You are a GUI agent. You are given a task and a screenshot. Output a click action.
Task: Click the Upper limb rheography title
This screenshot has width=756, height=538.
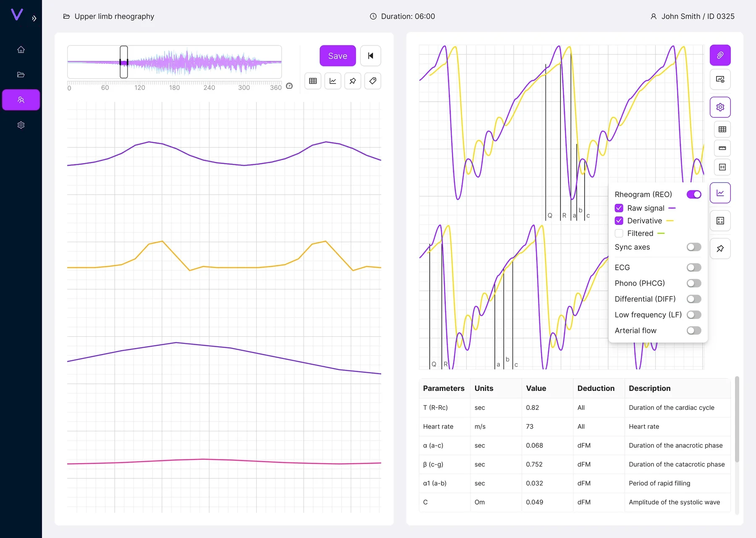(x=114, y=16)
